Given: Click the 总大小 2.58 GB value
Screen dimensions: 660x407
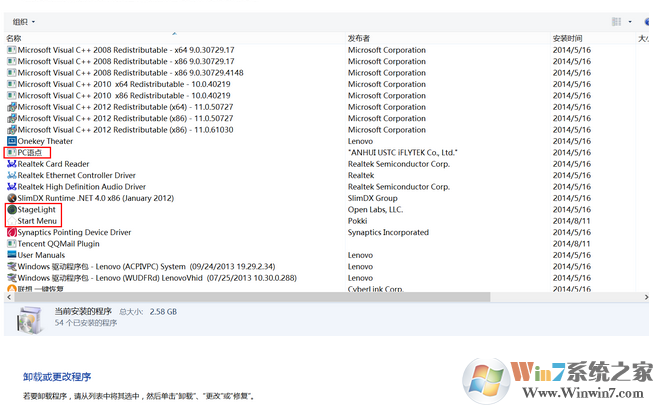Looking at the screenshot, I should click(163, 311).
